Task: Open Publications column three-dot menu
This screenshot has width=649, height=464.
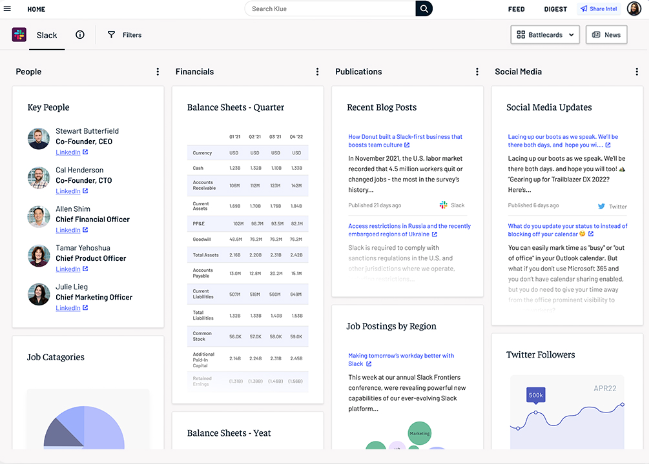Action: point(477,72)
